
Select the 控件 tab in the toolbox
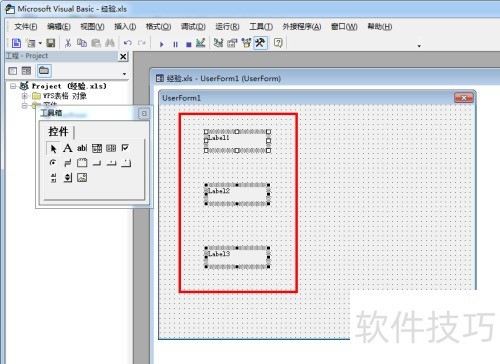59,131
